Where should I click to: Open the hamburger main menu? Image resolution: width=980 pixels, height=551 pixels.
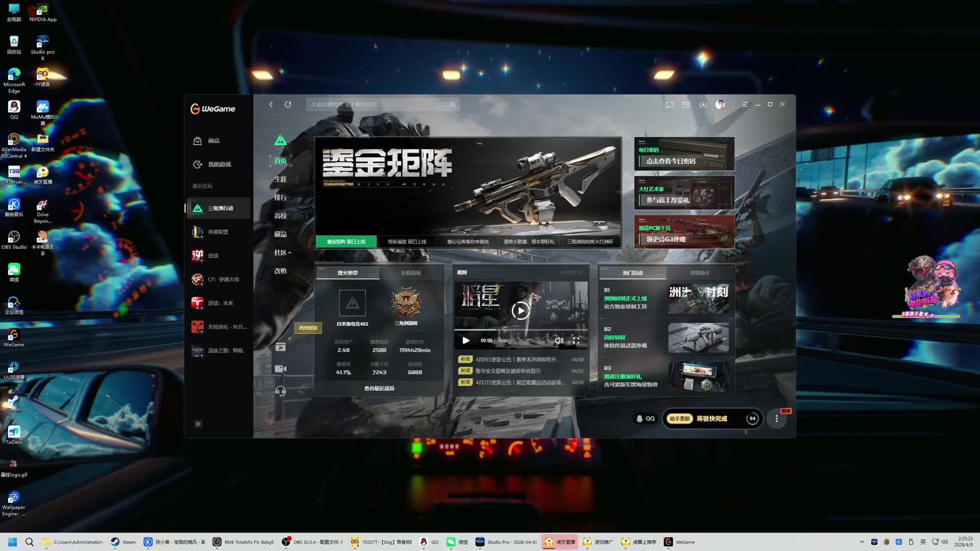745,105
